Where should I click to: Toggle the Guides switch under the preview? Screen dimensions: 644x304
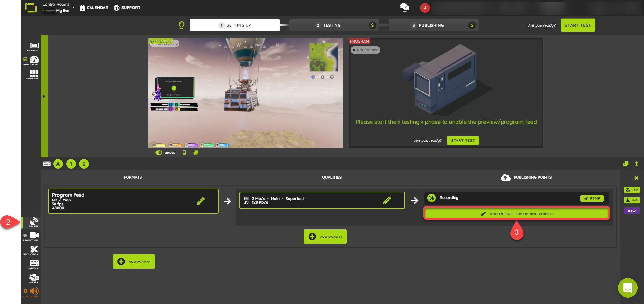[159, 152]
